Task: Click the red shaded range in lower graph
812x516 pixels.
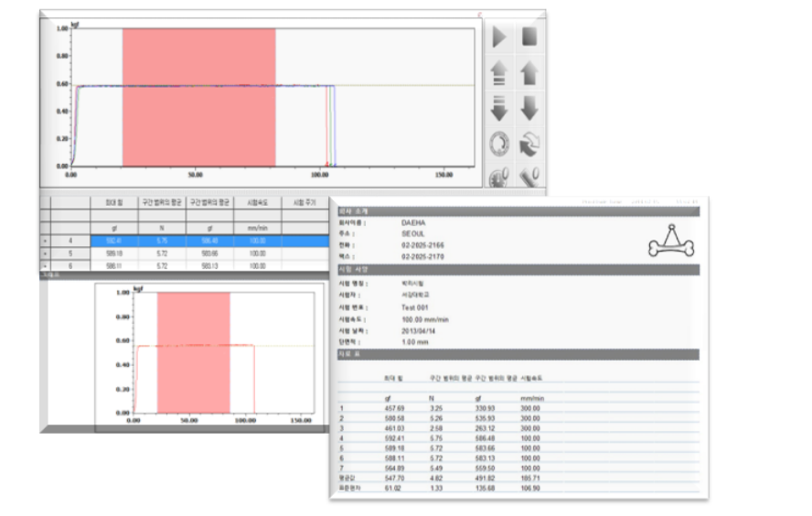Action: (x=194, y=352)
